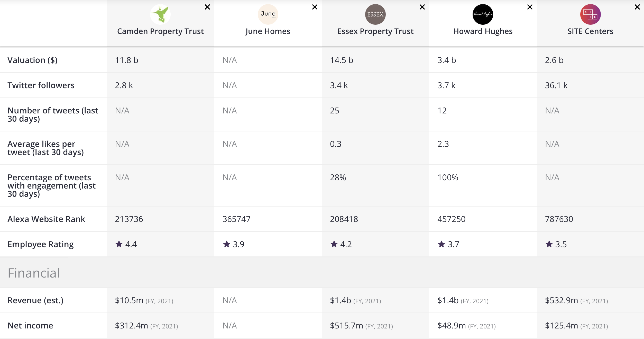Image resolution: width=644 pixels, height=339 pixels.
Task: Remove Camden Property Trust from comparison
Action: [x=207, y=7]
